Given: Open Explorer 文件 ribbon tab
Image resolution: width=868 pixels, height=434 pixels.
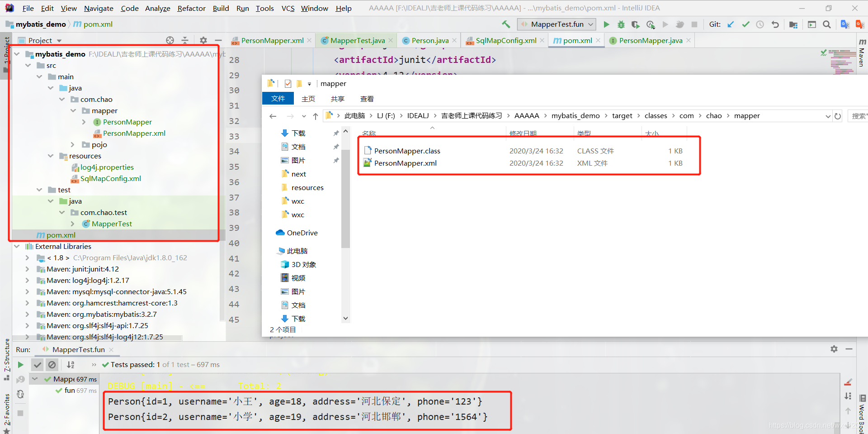Looking at the screenshot, I should [278, 99].
